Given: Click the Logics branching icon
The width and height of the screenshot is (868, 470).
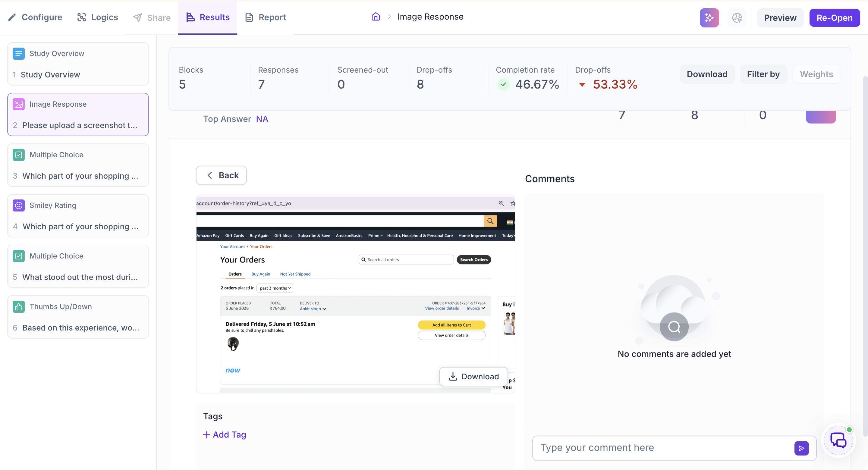Looking at the screenshot, I should [x=82, y=17].
